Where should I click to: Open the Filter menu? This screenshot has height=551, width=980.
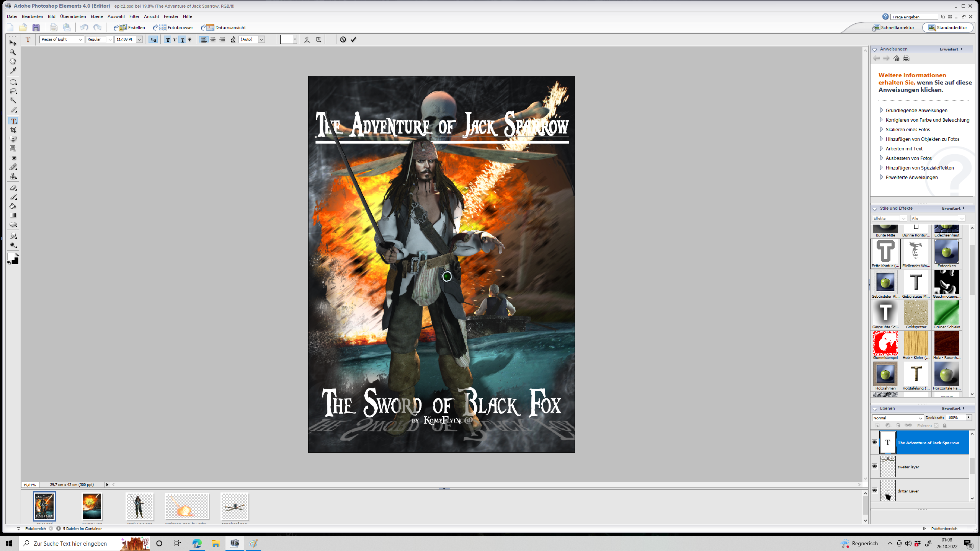coord(134,16)
